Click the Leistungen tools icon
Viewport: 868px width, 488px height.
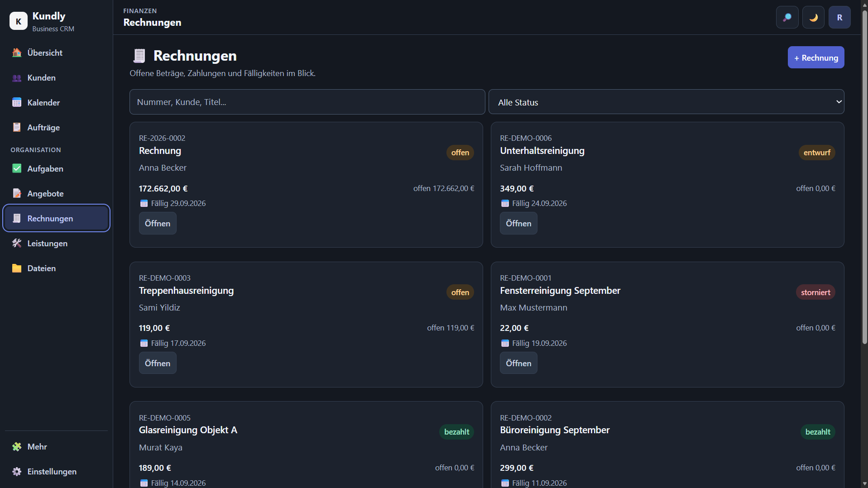tap(17, 244)
